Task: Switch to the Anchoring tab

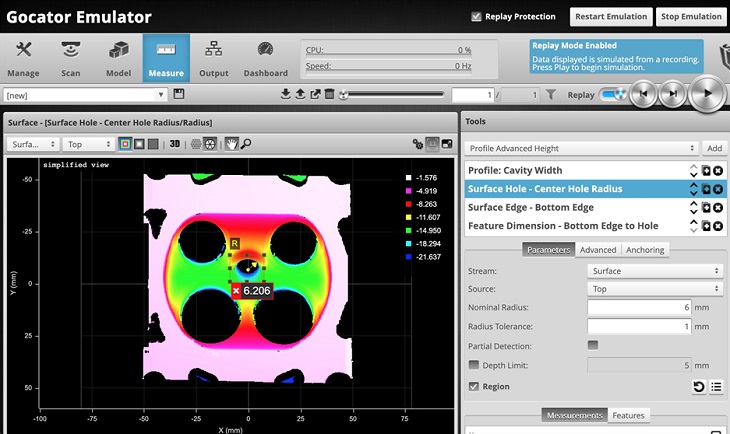Action: point(645,250)
